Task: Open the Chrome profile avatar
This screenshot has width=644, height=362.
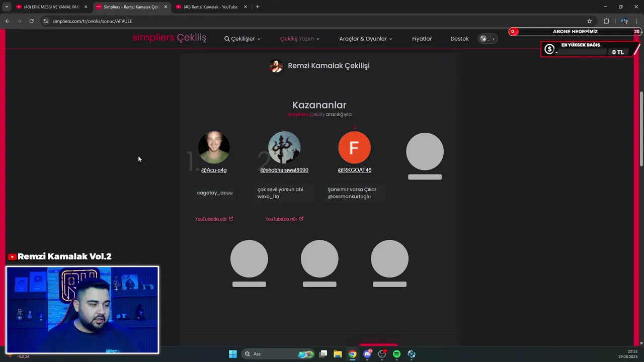Action: [x=624, y=21]
